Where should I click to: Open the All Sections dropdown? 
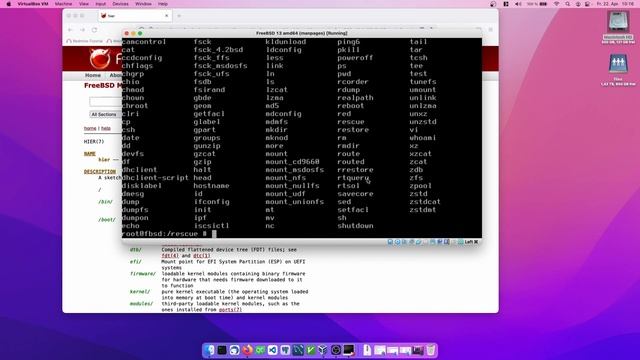pos(105,114)
